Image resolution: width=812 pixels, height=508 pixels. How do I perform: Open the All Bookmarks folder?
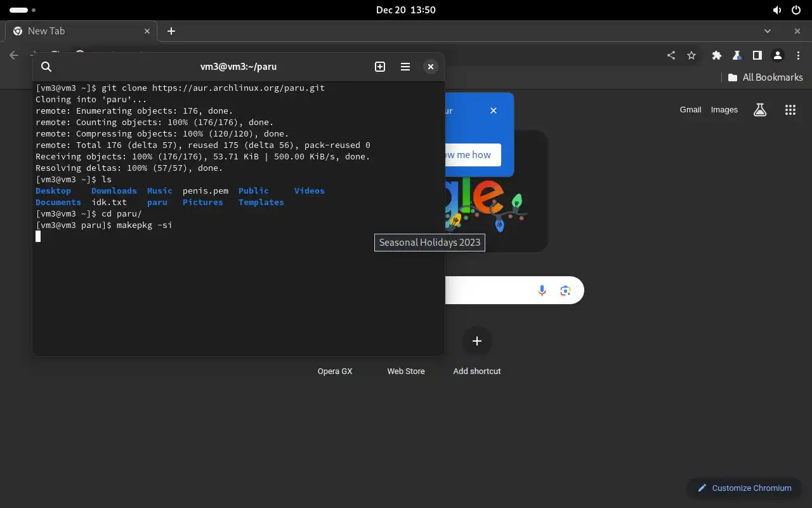766,77
